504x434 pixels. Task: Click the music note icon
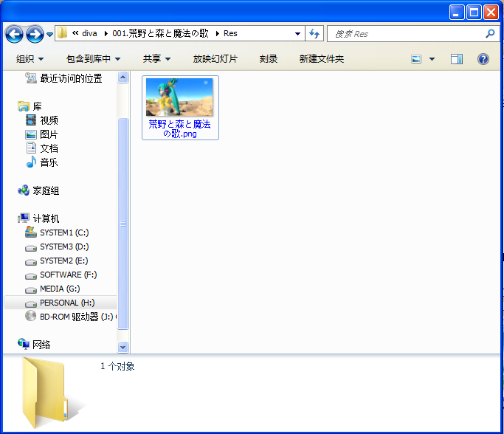click(31, 162)
